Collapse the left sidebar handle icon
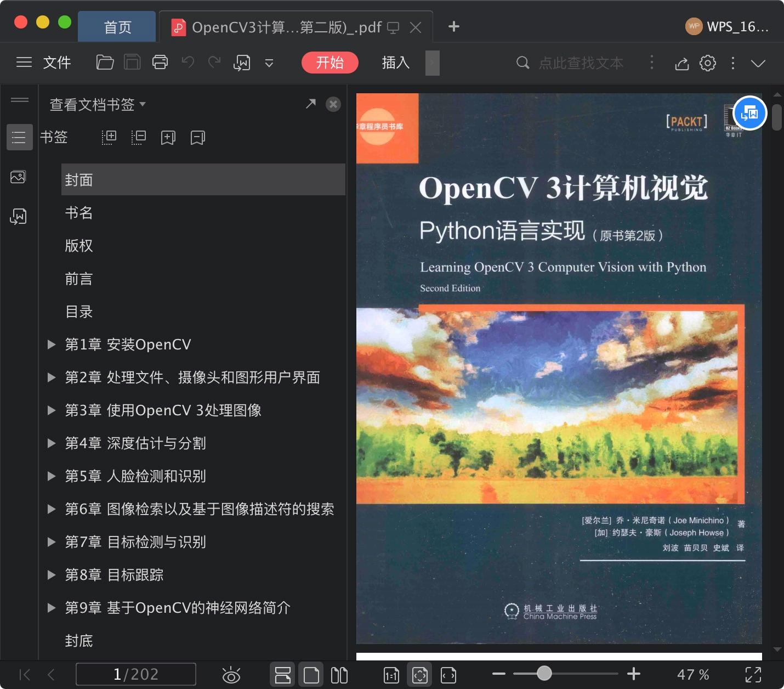 coord(20,100)
